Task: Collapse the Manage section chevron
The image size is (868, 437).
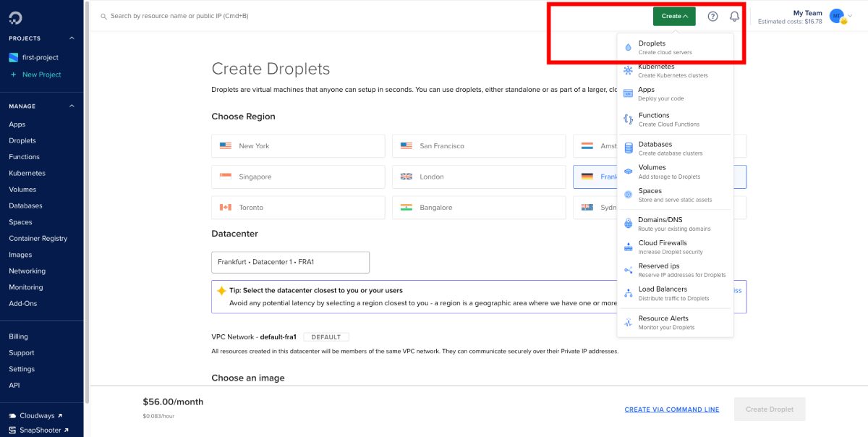Action: [72, 106]
